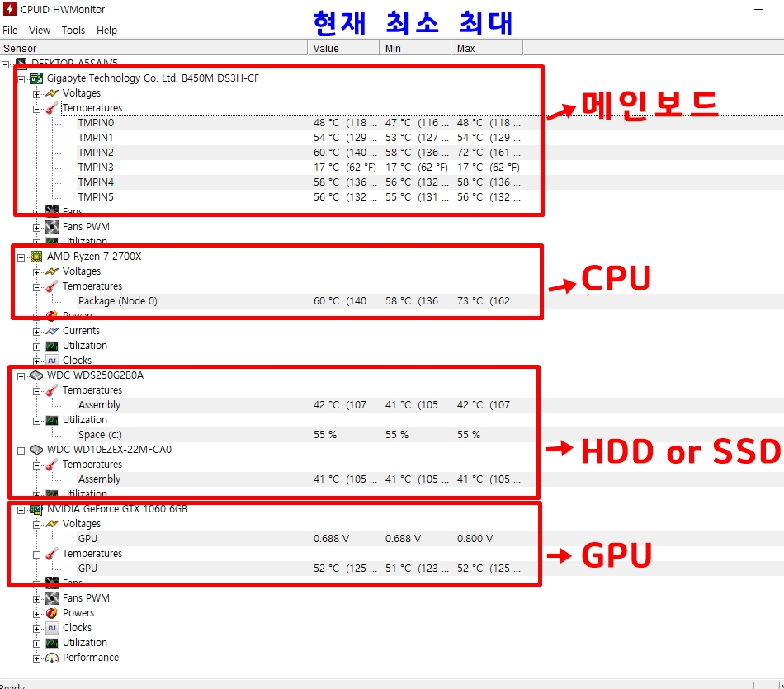Expand the NVIDIA Performance node
This screenshot has height=689, width=784.
click(x=36, y=659)
